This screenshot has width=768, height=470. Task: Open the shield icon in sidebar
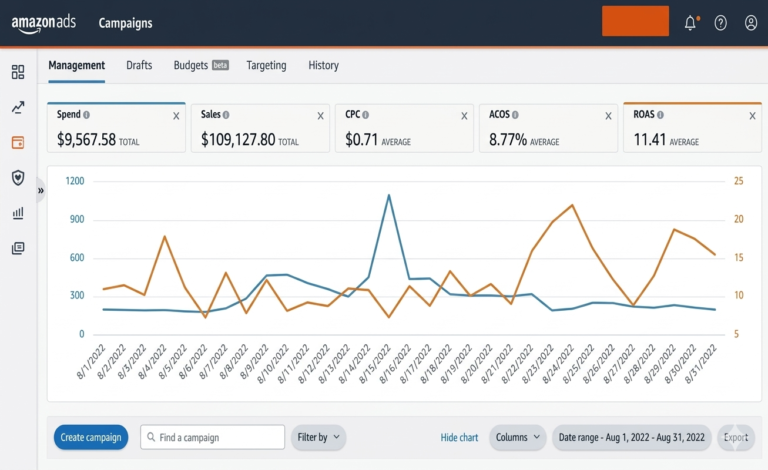18,177
